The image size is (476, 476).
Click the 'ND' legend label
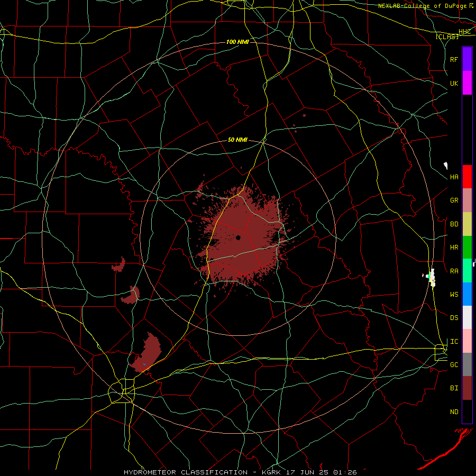pyautogui.click(x=454, y=412)
